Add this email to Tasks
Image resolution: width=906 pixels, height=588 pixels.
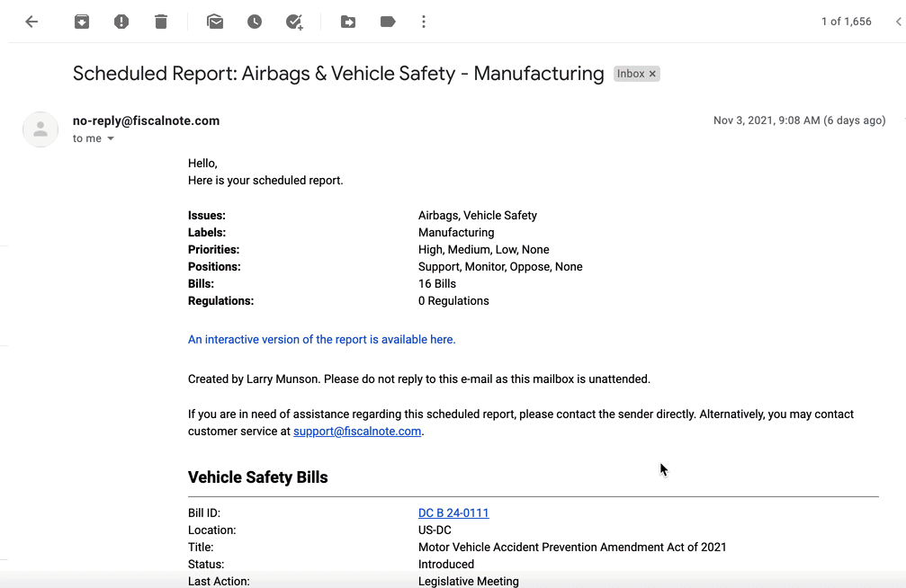point(295,22)
